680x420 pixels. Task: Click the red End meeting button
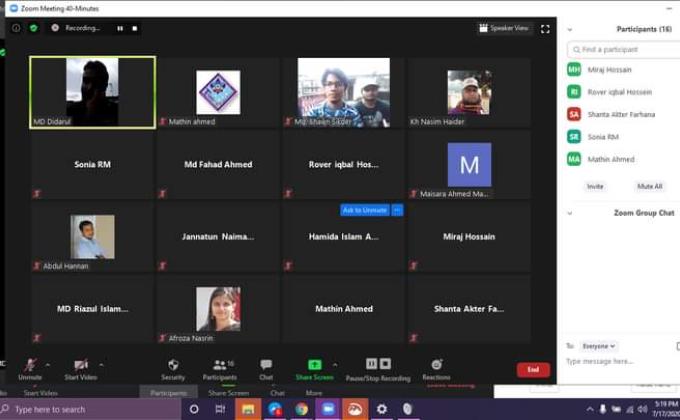click(x=533, y=369)
